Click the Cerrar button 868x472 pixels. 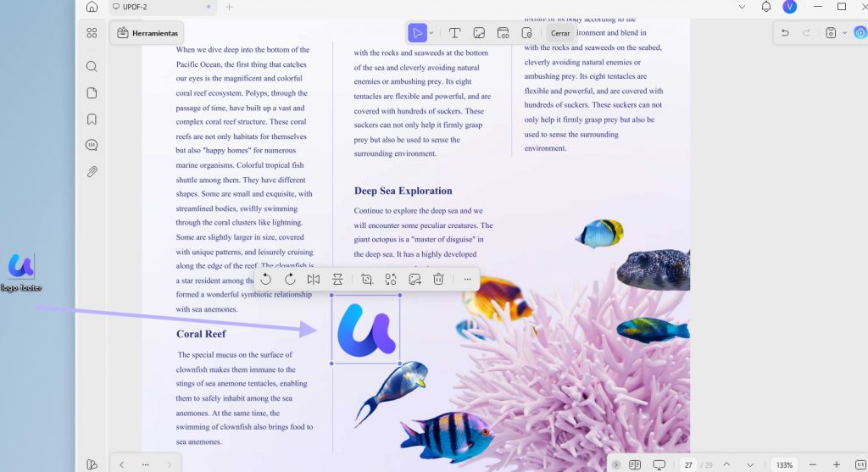(x=560, y=33)
